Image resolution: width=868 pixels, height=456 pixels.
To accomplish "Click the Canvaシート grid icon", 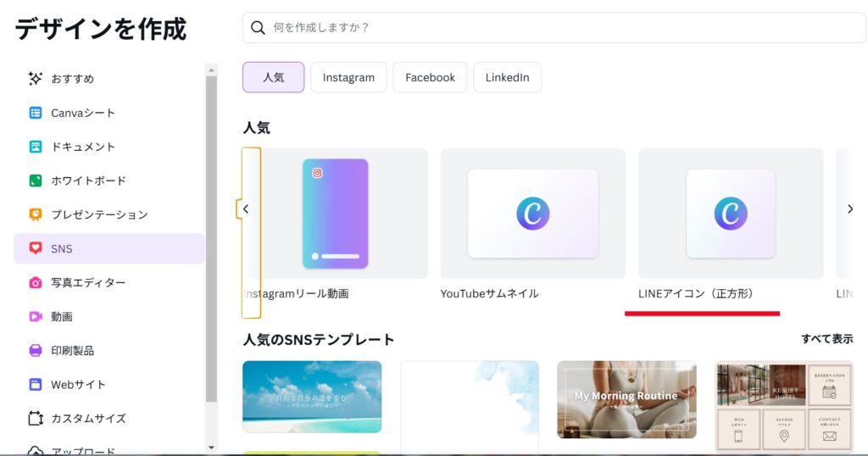I will (x=36, y=113).
